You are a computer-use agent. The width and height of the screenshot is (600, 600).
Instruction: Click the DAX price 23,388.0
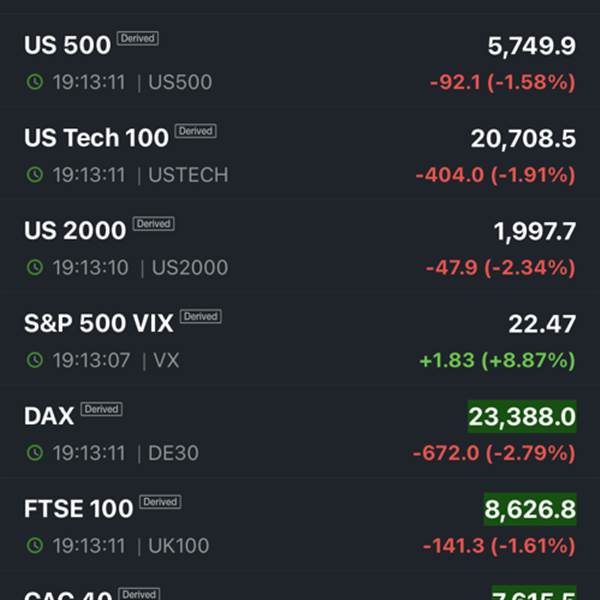(x=522, y=416)
